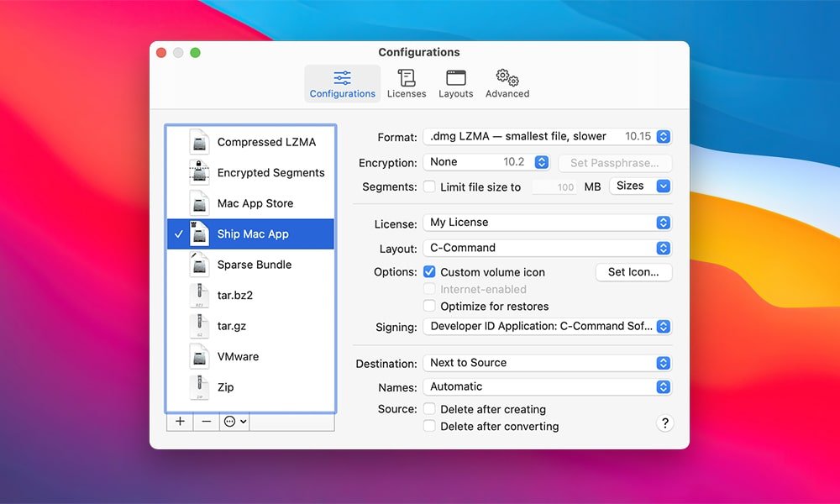The image size is (840, 504).
Task: Enable Limit file size to checkbox
Action: (429, 186)
